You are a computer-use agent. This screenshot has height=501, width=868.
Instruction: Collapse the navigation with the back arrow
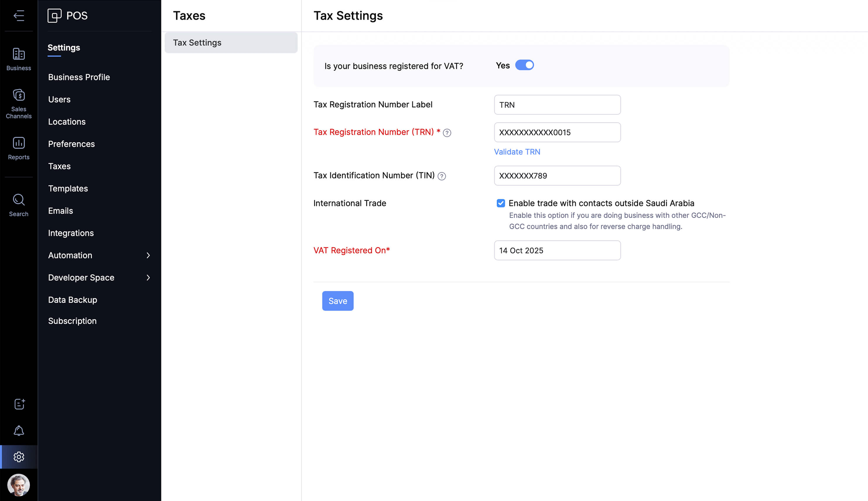[x=18, y=16]
